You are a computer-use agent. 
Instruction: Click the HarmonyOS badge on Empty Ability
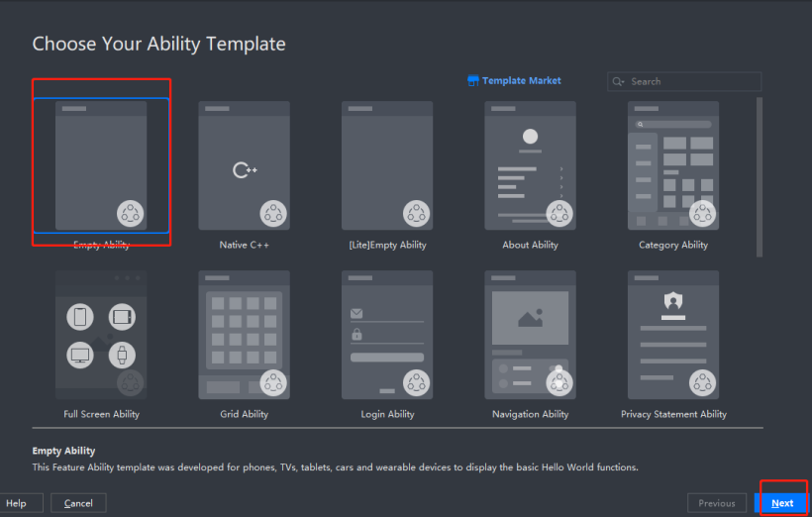[x=130, y=213]
